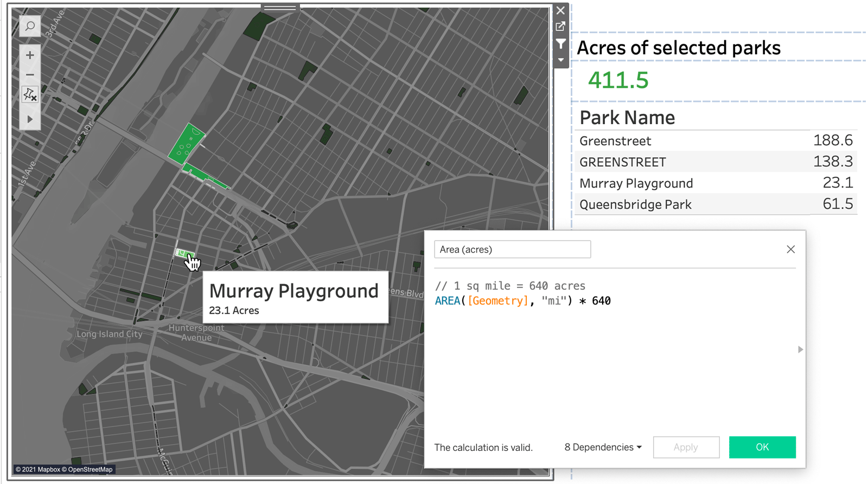
Task: Remove the map object from the dashboard
Action: [x=560, y=10]
